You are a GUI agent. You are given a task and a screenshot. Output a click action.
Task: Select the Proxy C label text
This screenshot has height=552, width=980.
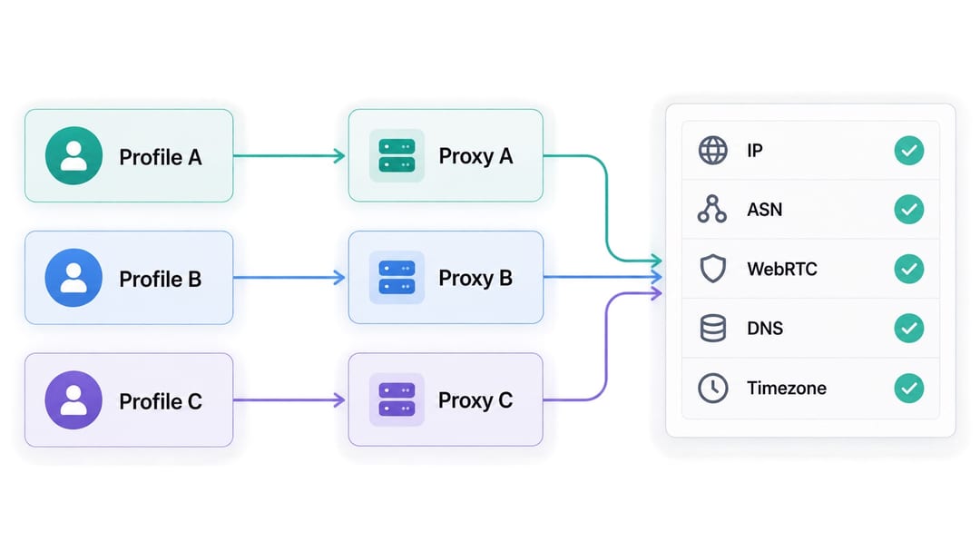pyautogui.click(x=475, y=400)
